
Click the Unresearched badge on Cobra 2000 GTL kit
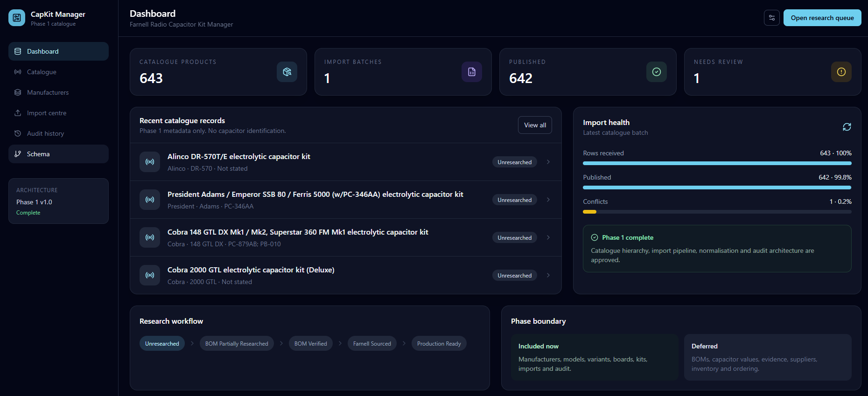pyautogui.click(x=515, y=275)
